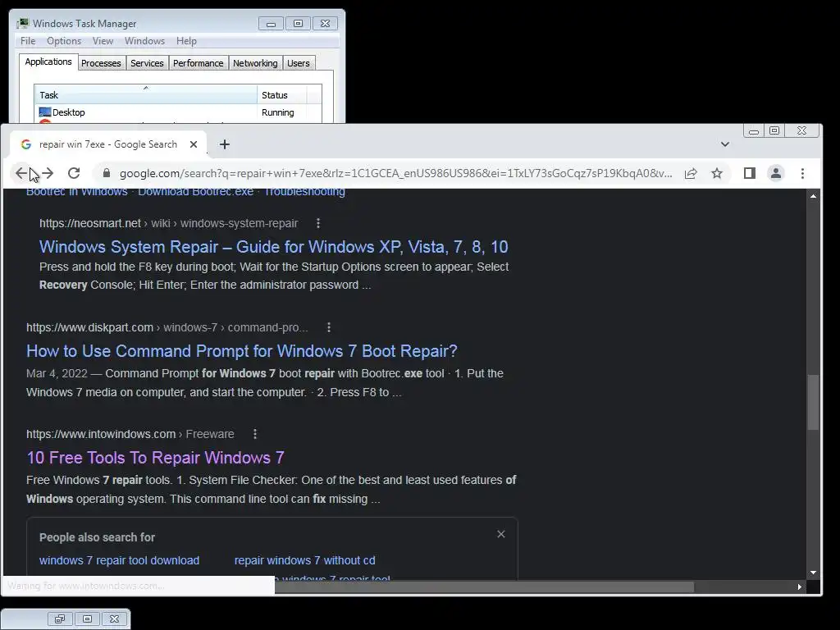Open Task Manager Windows menu
The width and height of the screenshot is (840, 630).
tap(144, 41)
